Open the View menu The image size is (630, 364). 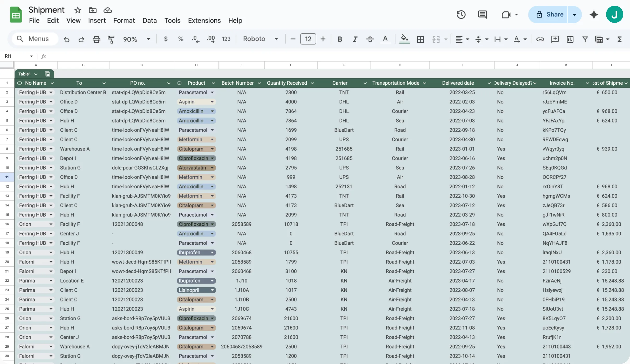73,20
